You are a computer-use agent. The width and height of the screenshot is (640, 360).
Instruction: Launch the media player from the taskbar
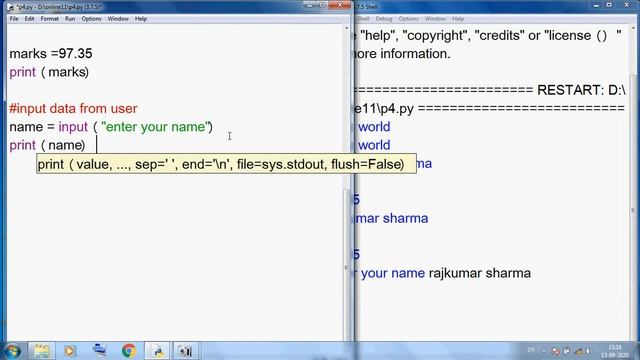[70, 351]
